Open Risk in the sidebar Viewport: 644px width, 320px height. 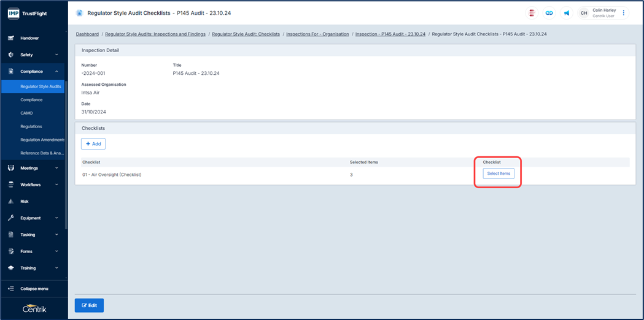coord(25,201)
